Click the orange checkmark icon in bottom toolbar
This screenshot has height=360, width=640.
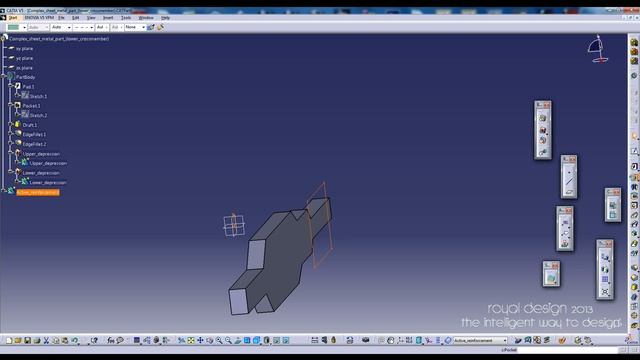[x=562, y=340]
